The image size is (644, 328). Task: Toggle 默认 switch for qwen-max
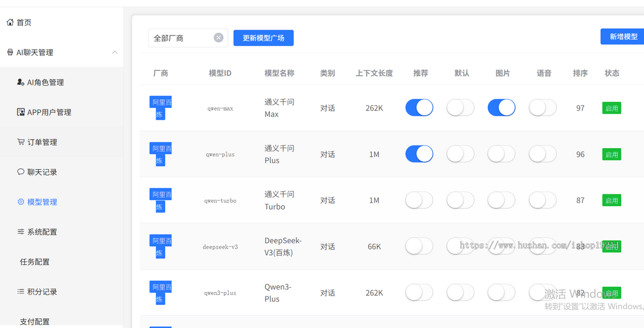[460, 108]
